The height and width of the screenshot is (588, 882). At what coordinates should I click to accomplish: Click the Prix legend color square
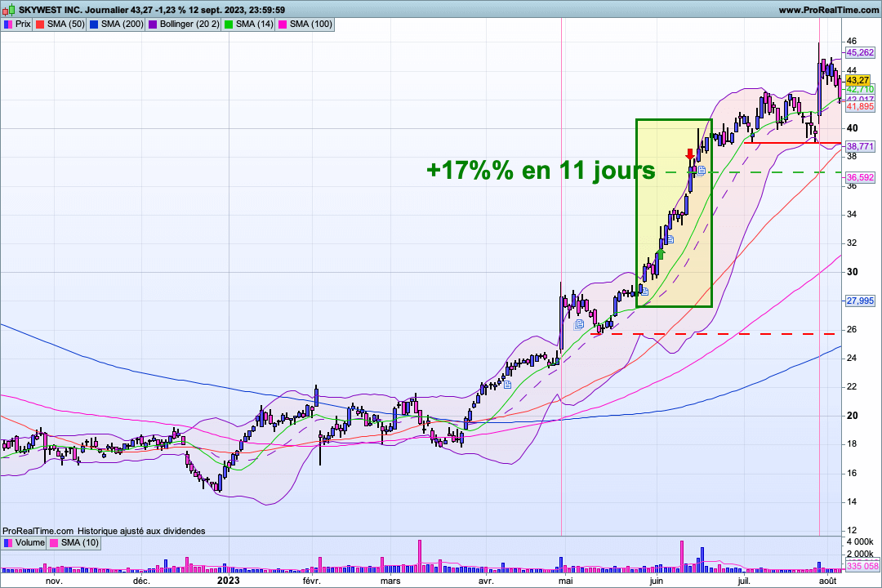point(8,24)
